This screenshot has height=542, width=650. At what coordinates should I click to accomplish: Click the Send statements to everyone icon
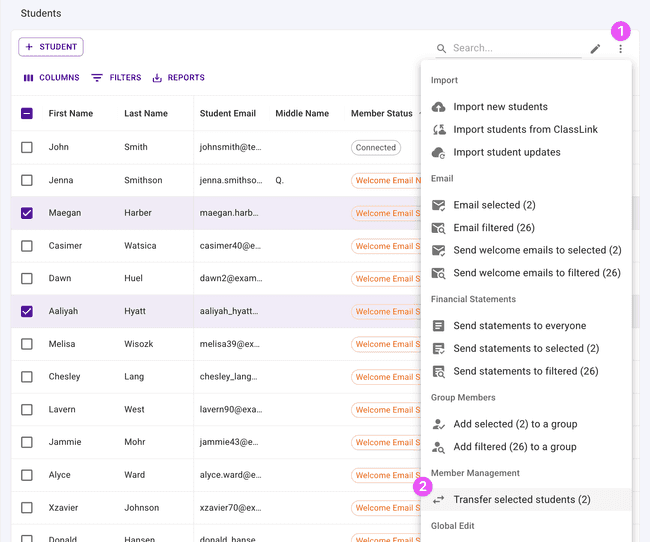[x=438, y=326]
